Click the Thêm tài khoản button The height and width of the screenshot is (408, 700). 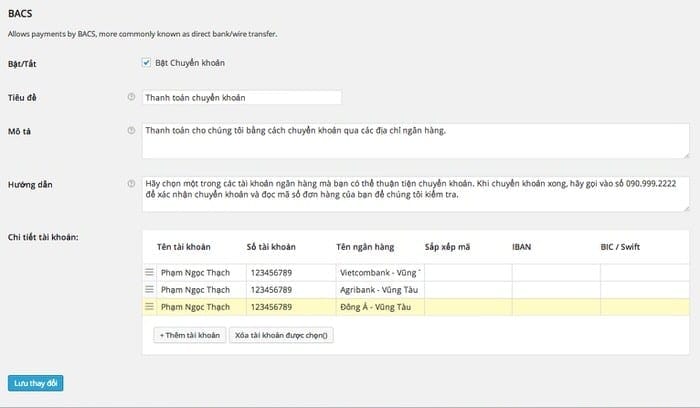tap(190, 335)
